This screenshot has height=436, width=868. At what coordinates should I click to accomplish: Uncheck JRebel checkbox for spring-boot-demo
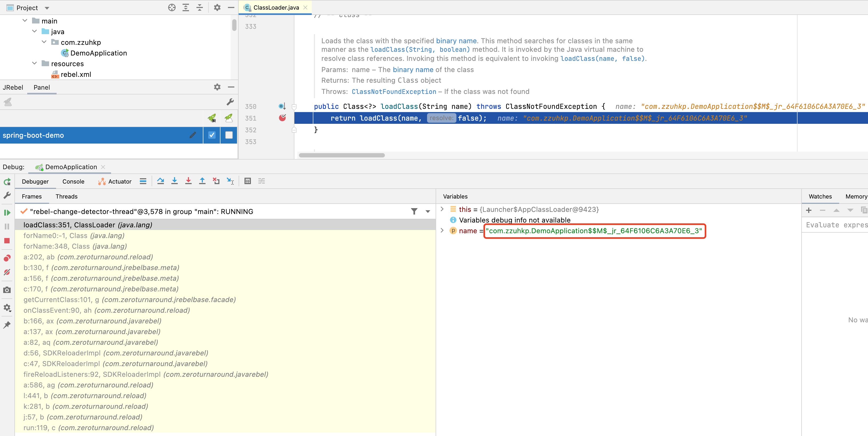click(x=212, y=135)
